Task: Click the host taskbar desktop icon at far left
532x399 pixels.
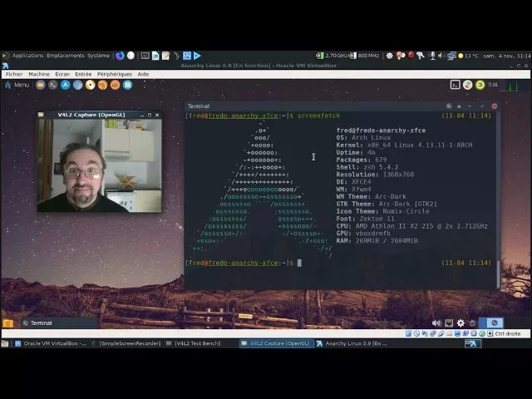Action: tap(5, 343)
